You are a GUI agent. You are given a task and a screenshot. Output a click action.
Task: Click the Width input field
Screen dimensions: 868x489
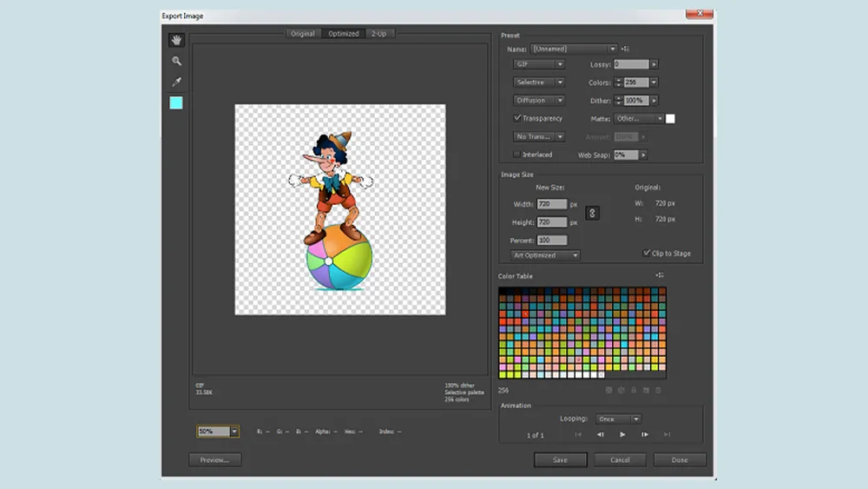pyautogui.click(x=552, y=204)
